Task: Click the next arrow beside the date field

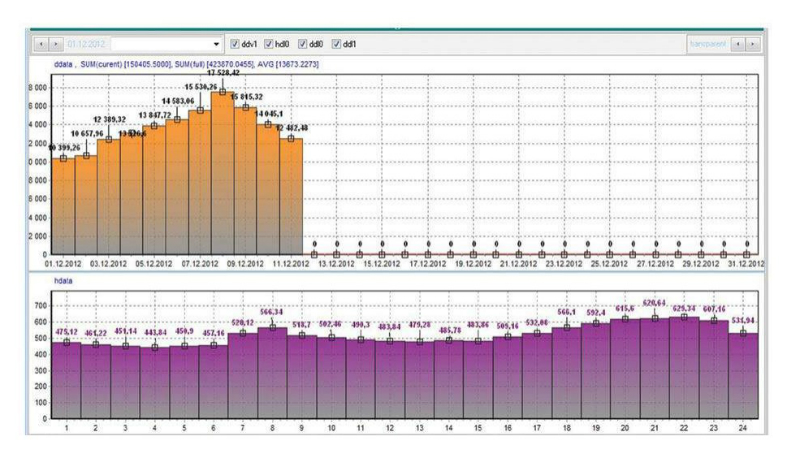Action: [56, 45]
